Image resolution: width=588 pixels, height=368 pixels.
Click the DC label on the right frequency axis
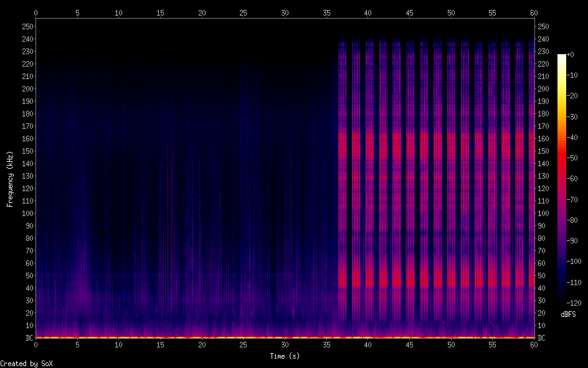[541, 338]
